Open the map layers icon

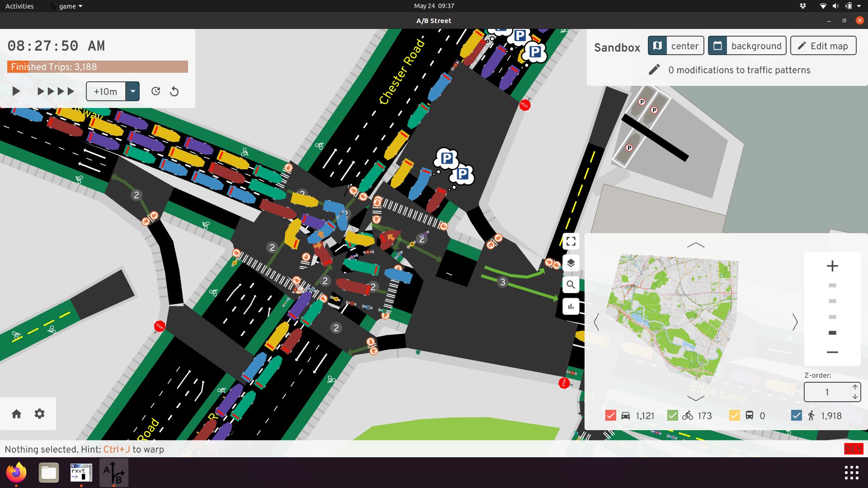coord(571,263)
